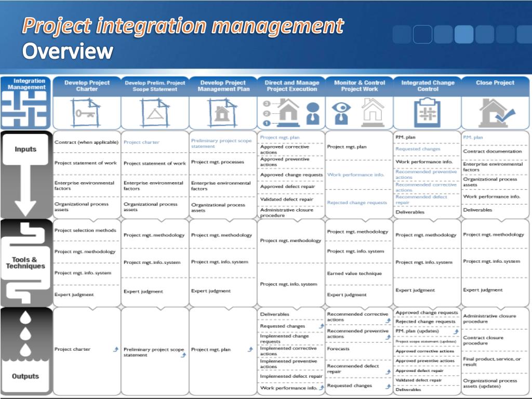Viewport: 532px width, 399px height.
Task: Click 'Contract (when applicable)' input cell
Action: pyautogui.click(x=87, y=142)
